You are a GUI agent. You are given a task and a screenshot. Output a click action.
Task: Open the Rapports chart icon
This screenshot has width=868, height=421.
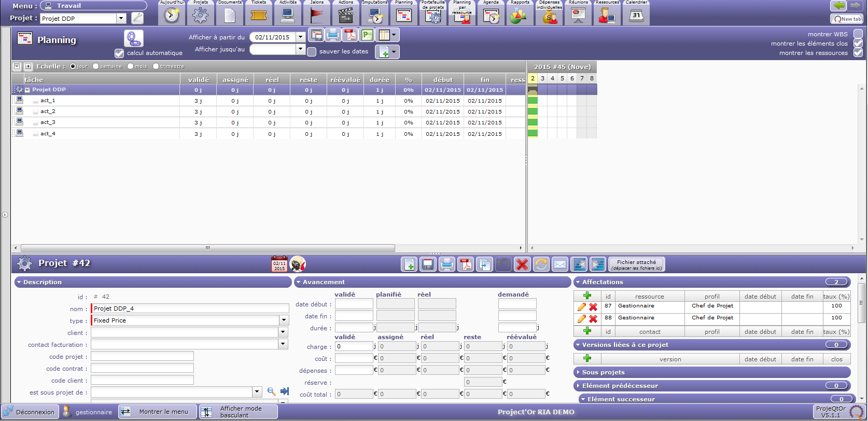(x=519, y=15)
